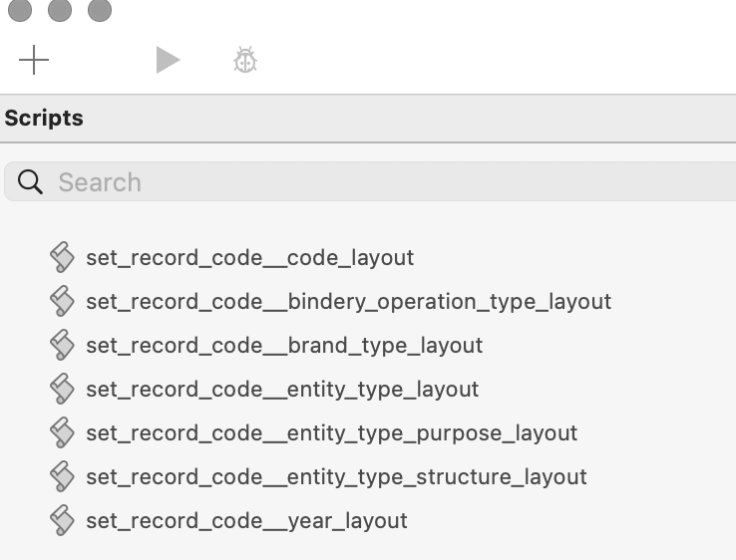The image size is (736, 560).
Task: Click the plus icon to add a new script
Action: [34, 60]
